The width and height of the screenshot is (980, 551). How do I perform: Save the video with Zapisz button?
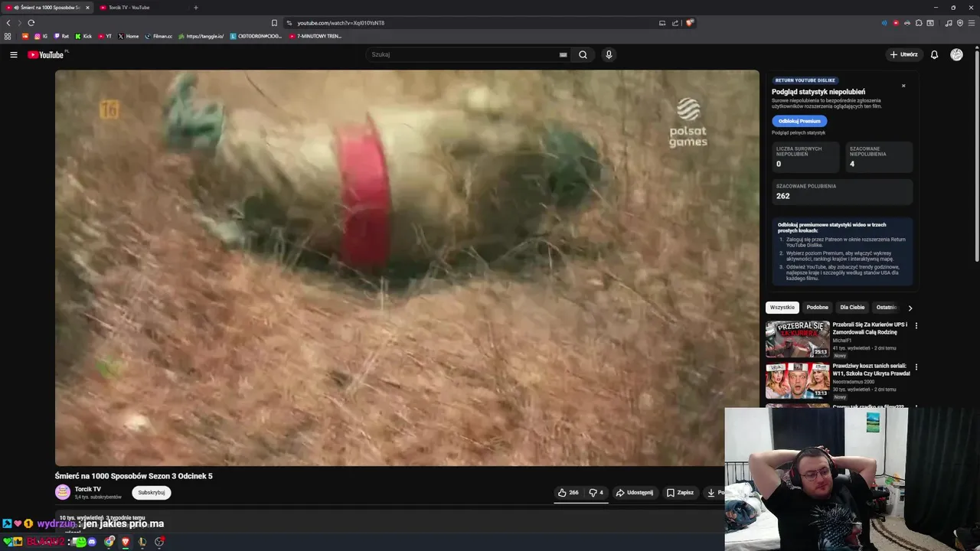[x=680, y=493]
